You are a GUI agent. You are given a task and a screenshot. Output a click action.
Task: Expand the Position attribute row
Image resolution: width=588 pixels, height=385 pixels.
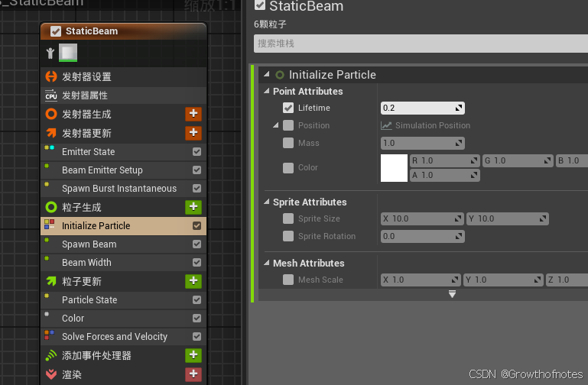(276, 125)
